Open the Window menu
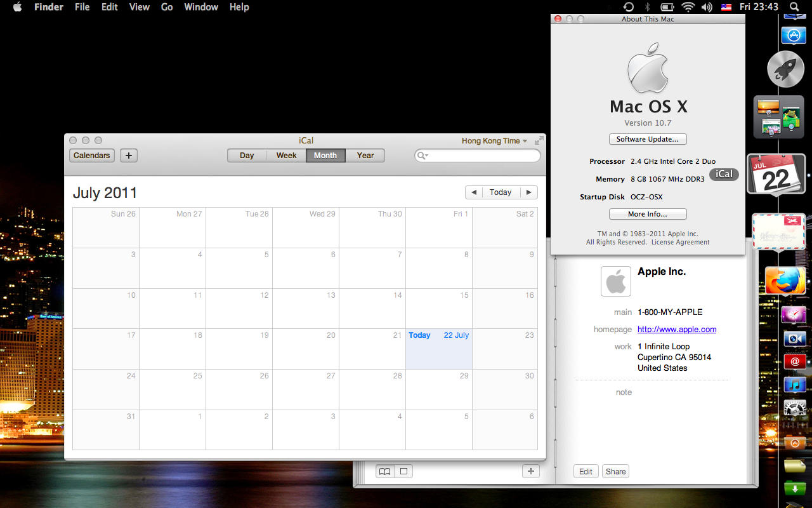The width and height of the screenshot is (812, 508). point(201,7)
